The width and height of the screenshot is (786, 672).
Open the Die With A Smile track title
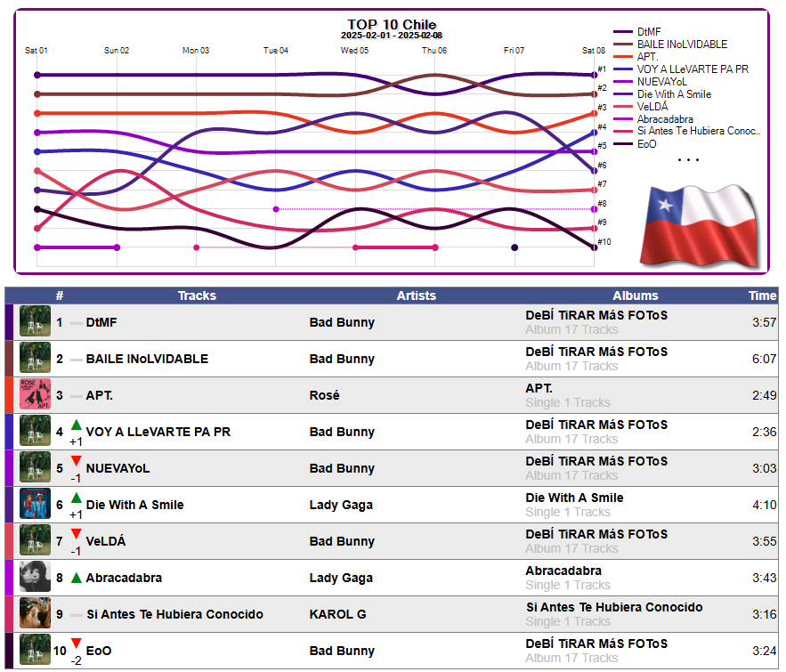pos(134,505)
